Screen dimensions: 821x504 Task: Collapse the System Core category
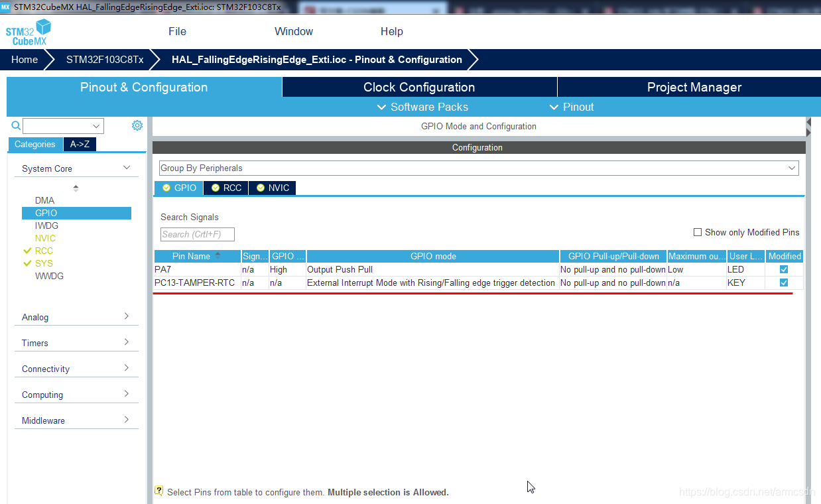[76, 168]
